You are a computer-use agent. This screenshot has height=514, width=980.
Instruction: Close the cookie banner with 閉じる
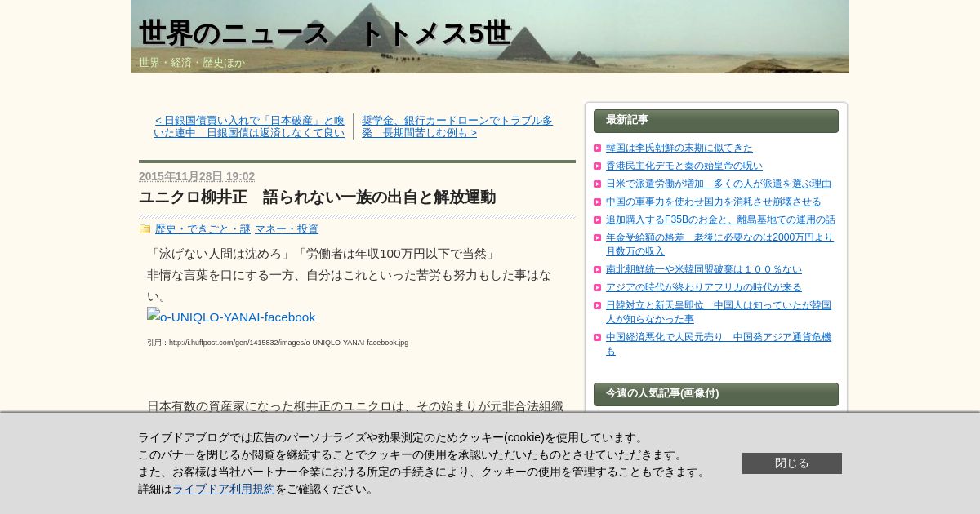792,463
